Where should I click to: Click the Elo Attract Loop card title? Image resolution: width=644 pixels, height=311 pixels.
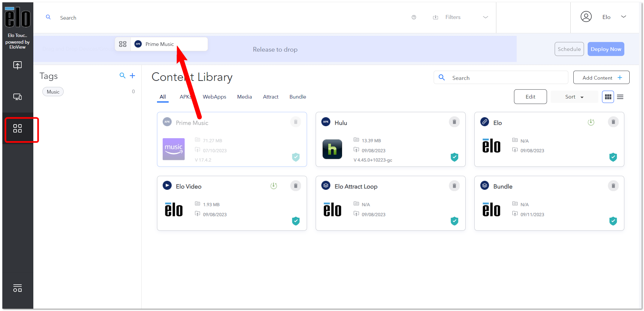pos(356,186)
